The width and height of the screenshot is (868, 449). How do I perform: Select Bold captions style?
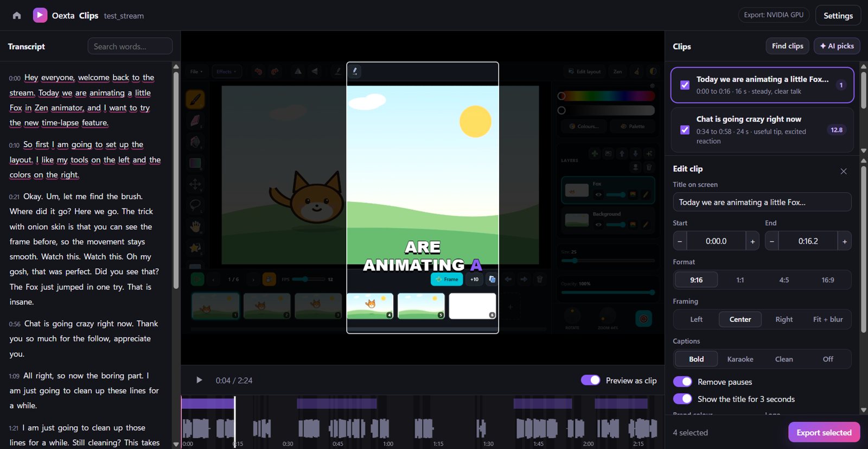(x=697, y=359)
